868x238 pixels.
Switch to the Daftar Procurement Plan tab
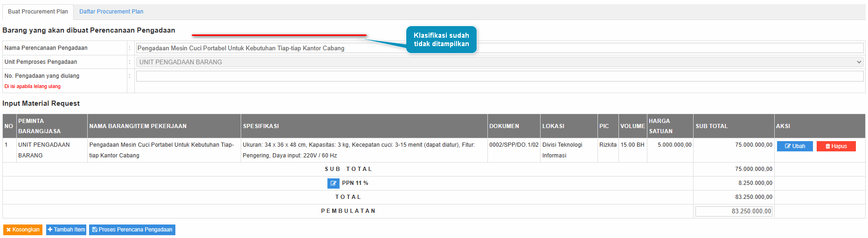pos(111,12)
